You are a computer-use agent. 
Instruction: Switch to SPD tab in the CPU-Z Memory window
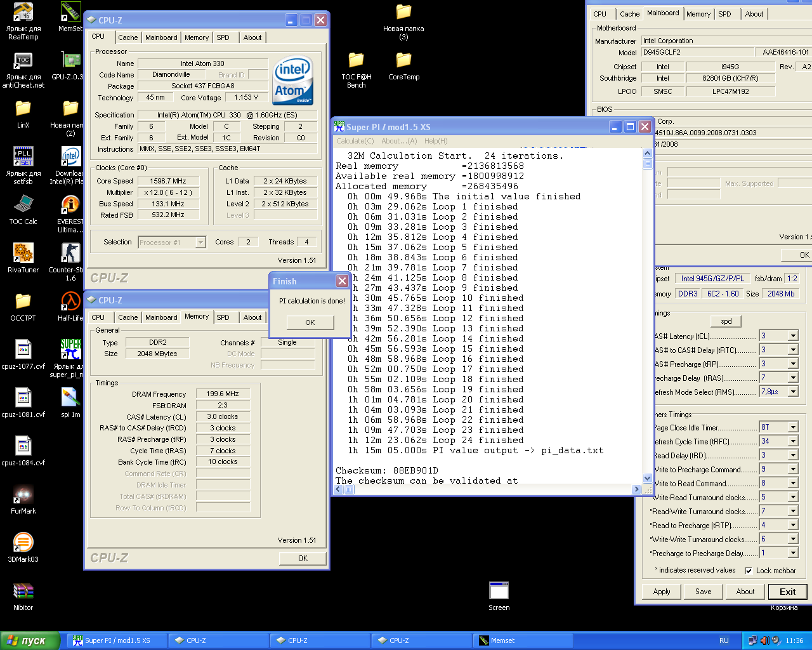223,317
